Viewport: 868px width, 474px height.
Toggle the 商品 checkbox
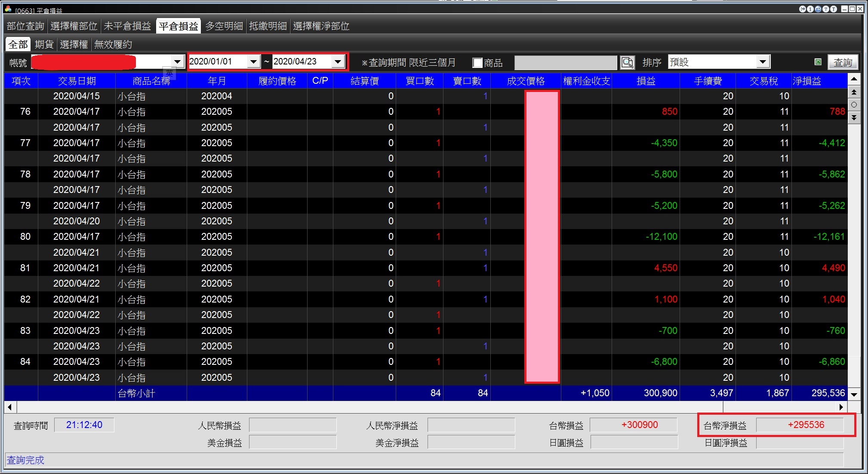(477, 63)
